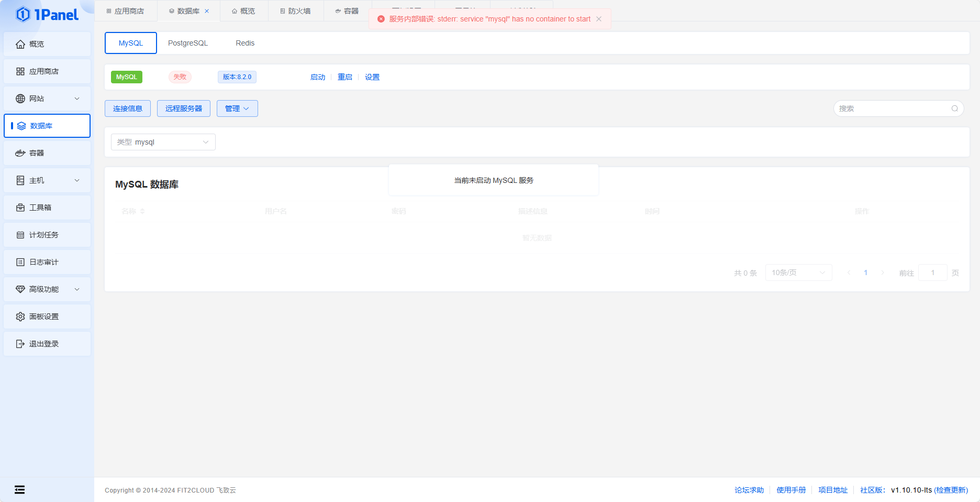Open the 10条/页 page size dropdown
This screenshot has width=980, height=502.
(798, 272)
